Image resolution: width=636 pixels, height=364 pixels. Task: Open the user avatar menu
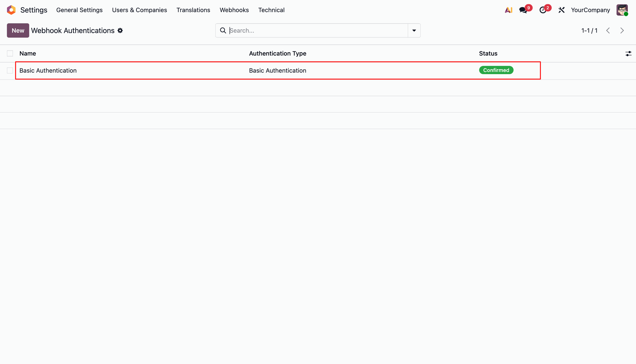(x=622, y=10)
